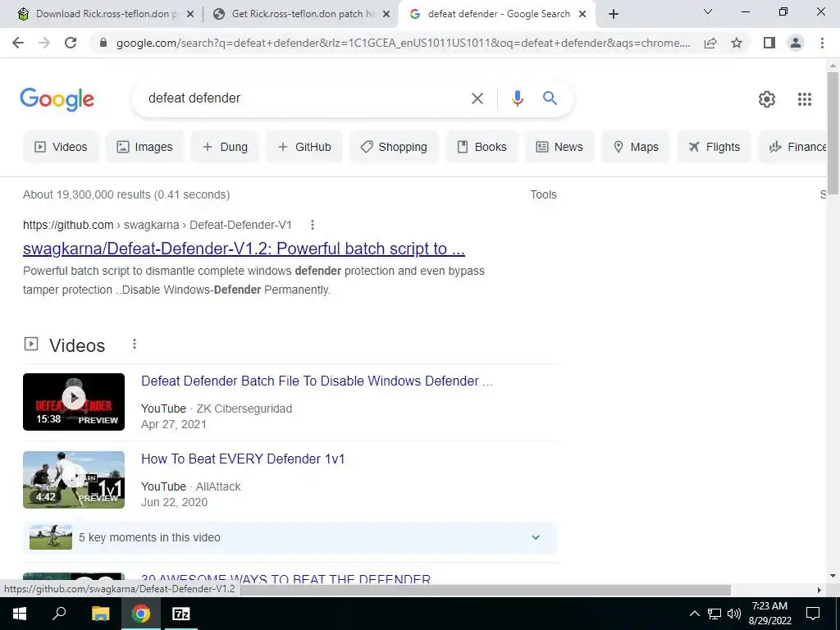Open more options for github.com result
840x630 pixels.
(x=313, y=225)
